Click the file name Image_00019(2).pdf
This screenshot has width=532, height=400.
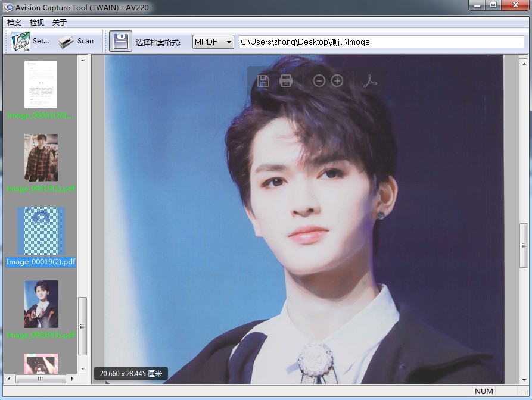pos(41,262)
